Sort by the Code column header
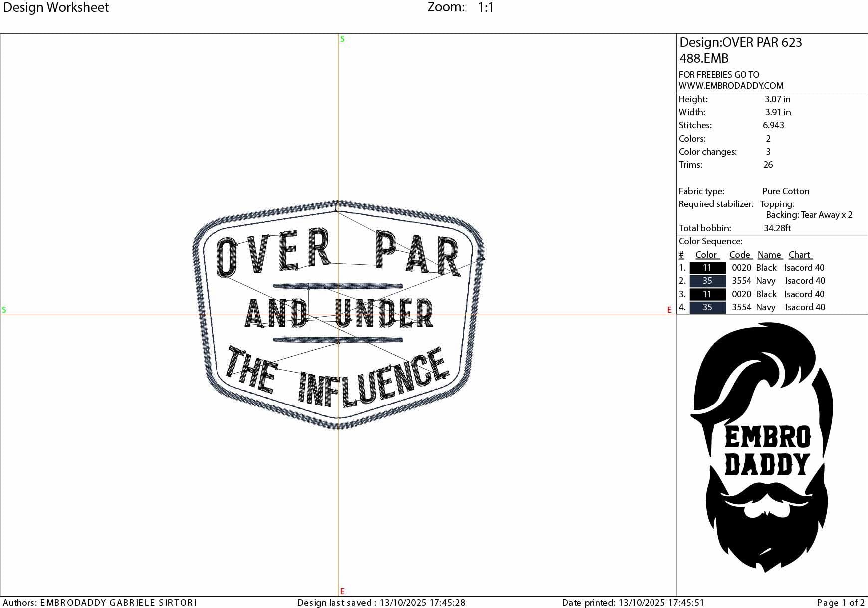Viewport: 868px width, 608px height. [740, 255]
